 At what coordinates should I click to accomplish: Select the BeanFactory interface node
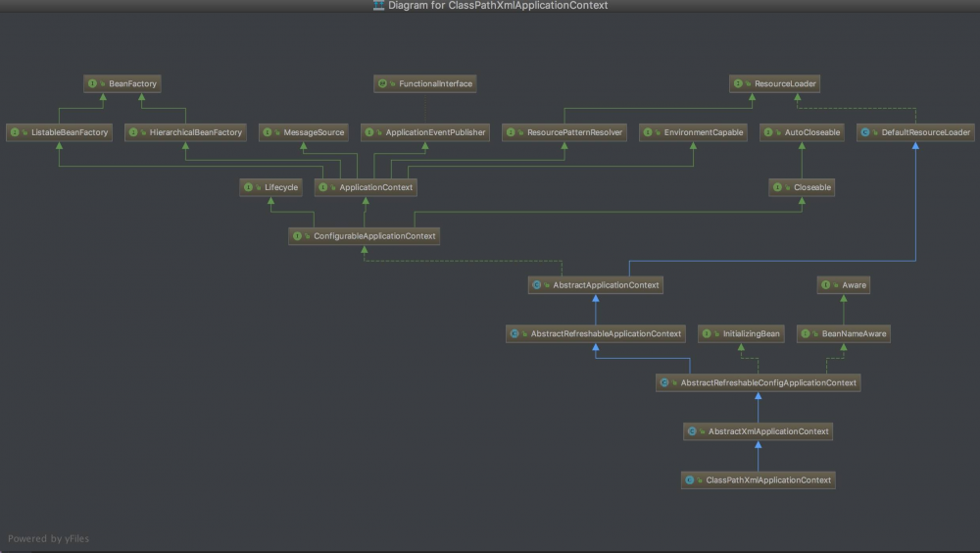pyautogui.click(x=122, y=83)
